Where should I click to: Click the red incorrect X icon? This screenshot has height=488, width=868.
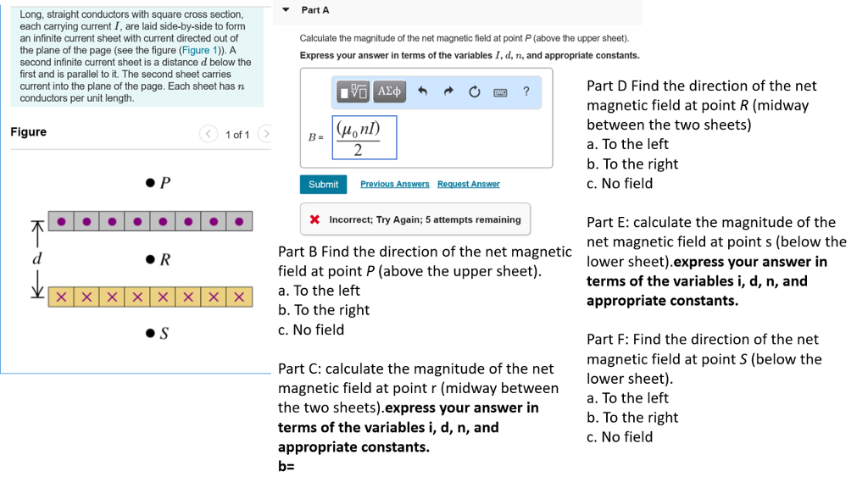pos(315,219)
